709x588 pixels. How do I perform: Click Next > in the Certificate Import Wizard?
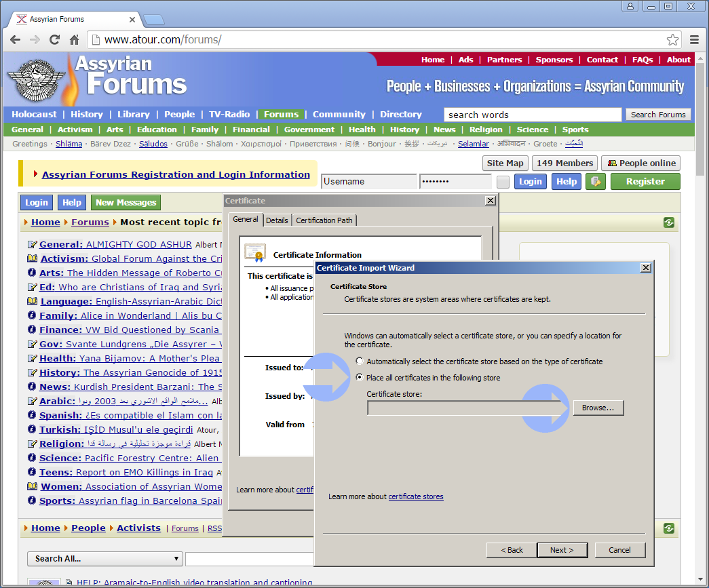[562, 550]
